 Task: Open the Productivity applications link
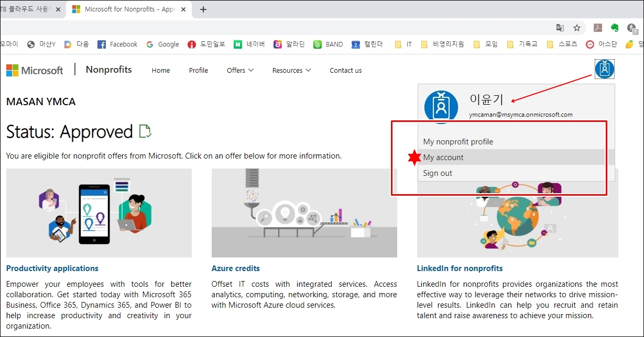click(52, 268)
